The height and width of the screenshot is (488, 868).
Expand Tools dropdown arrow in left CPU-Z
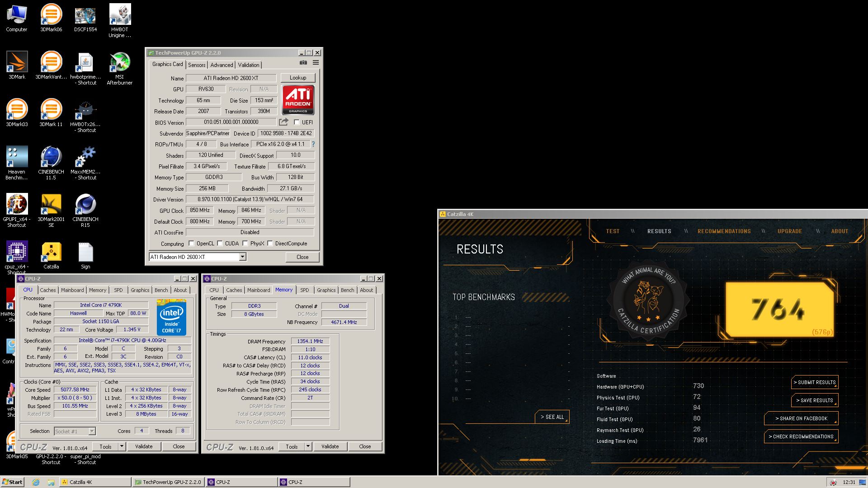121,446
